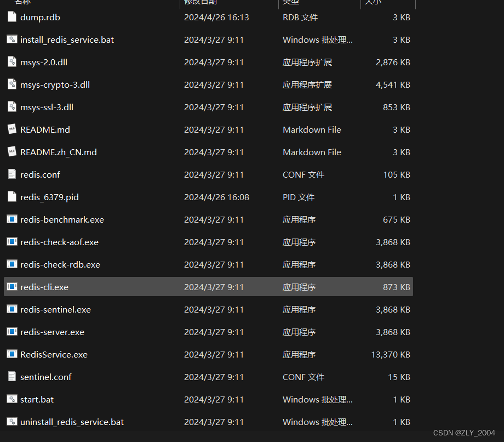
Task: Select the redis-check-rdb.exe file name
Action: tap(60, 265)
